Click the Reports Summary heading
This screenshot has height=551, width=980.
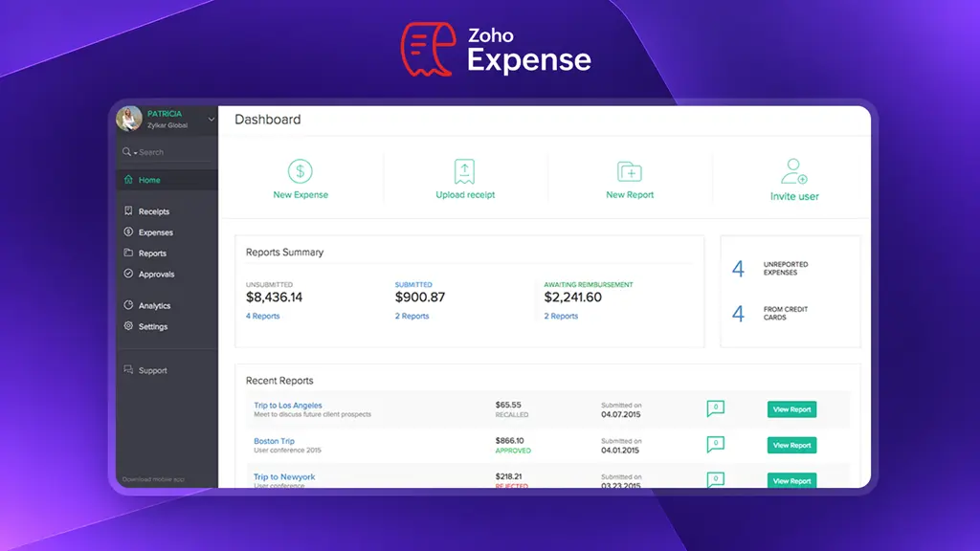click(x=284, y=253)
